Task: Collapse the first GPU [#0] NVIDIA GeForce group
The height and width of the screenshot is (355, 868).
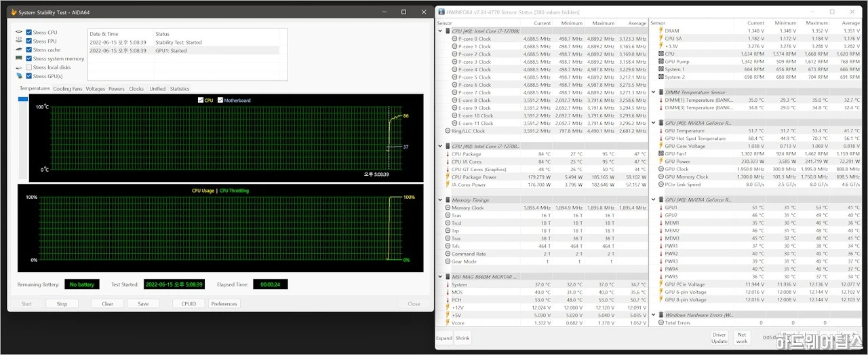Action: (654, 123)
